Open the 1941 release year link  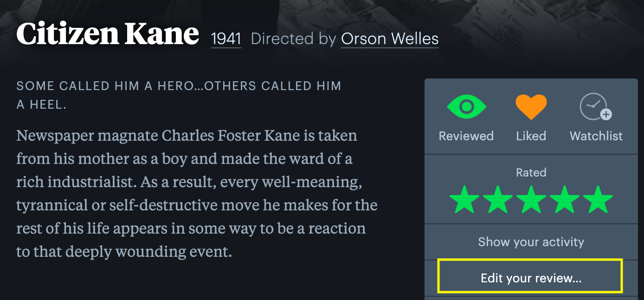click(x=226, y=39)
